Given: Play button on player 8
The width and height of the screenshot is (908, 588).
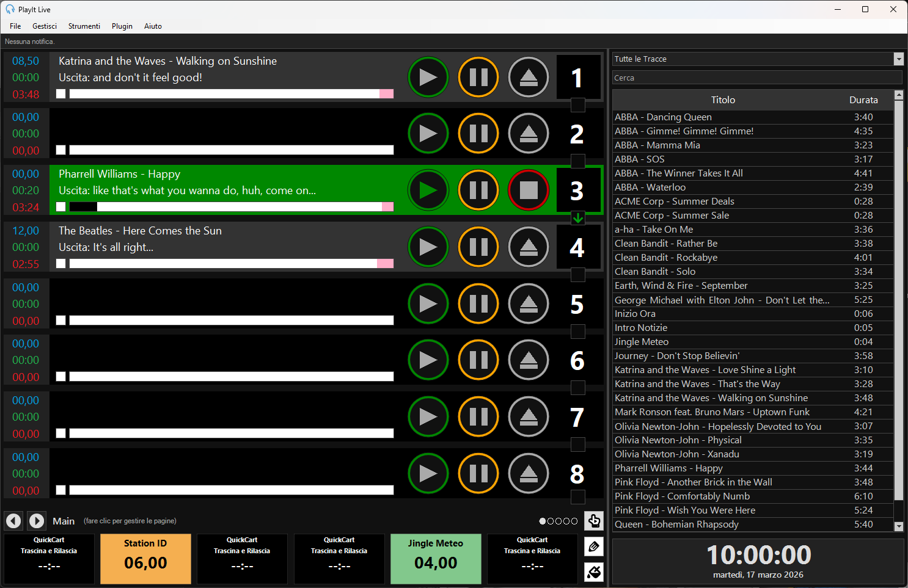Looking at the screenshot, I should [x=428, y=474].
